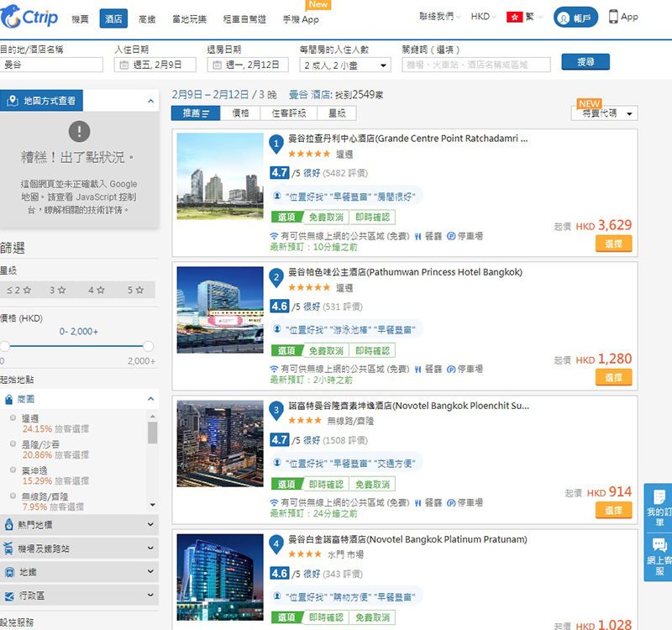Click the Ctrip dolphin logo
Viewport: 672px width, 630px height.
(x=10, y=17)
